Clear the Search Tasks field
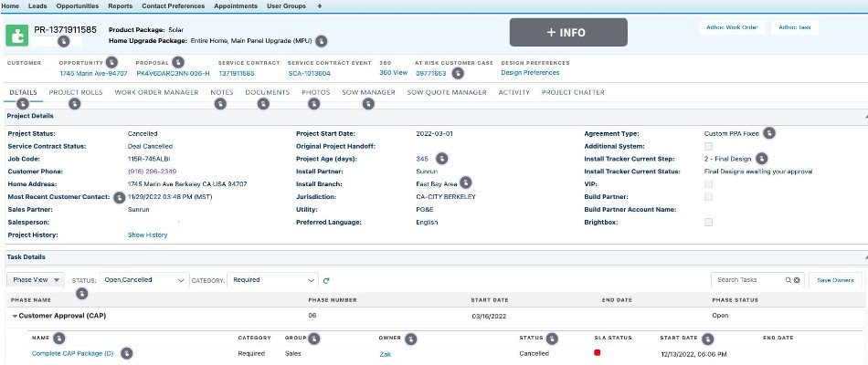The width and height of the screenshot is (868, 365). 797,280
